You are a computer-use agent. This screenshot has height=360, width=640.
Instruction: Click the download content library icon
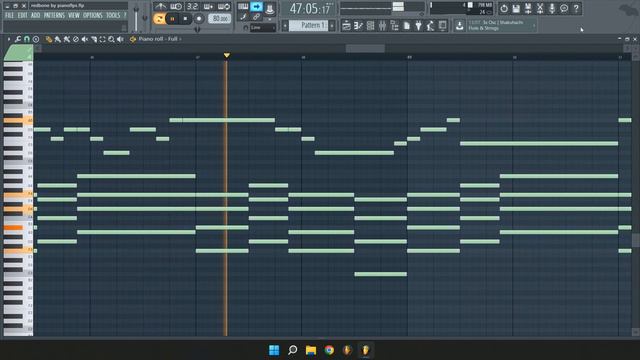click(x=460, y=26)
